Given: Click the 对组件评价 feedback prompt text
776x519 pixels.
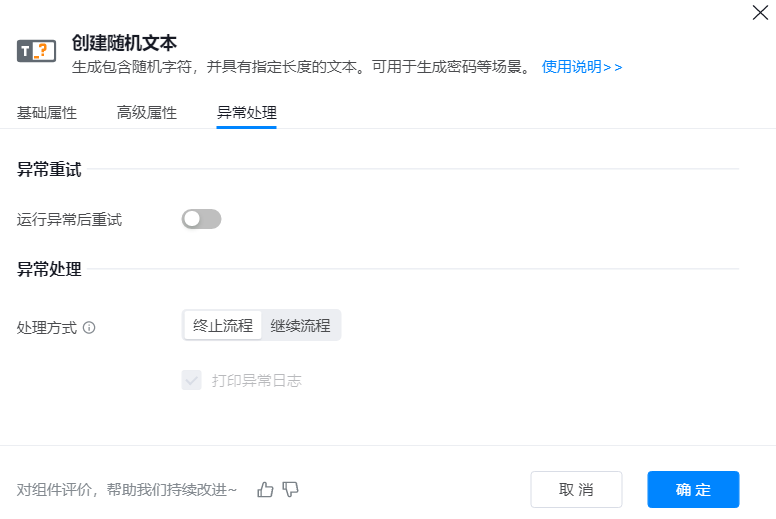Looking at the screenshot, I should pyautogui.click(x=127, y=490).
